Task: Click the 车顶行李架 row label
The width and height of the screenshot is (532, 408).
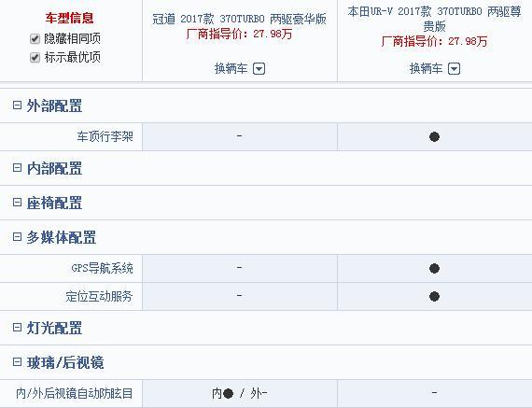Action: 105,136
